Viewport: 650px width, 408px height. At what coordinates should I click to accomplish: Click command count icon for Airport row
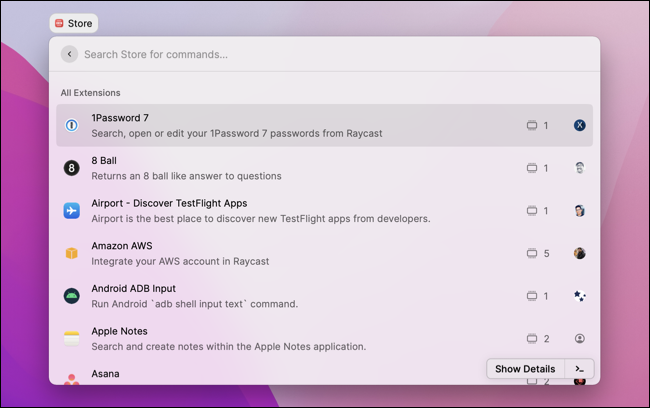(532, 211)
